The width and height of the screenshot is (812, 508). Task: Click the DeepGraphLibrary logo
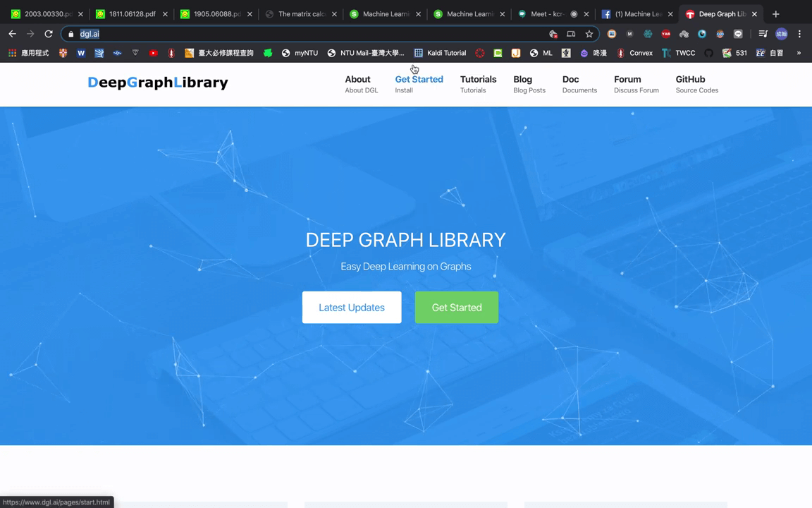click(x=158, y=83)
